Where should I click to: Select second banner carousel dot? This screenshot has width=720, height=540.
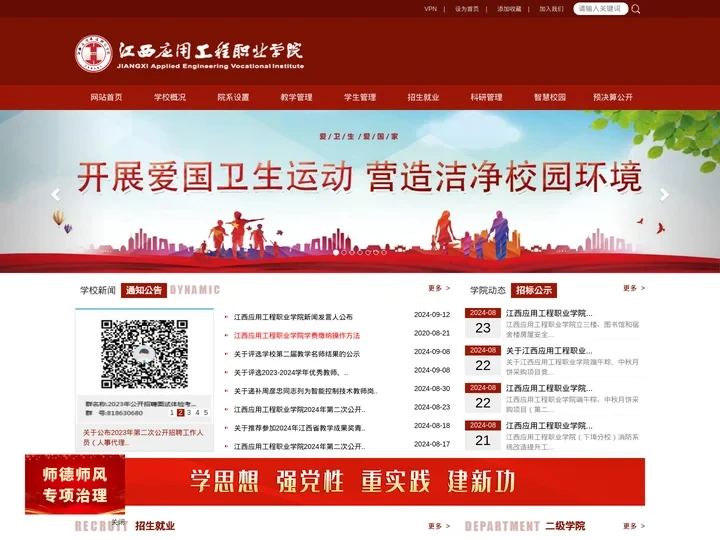[x=344, y=253]
